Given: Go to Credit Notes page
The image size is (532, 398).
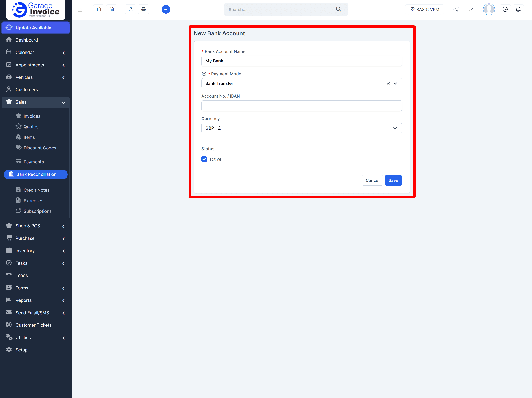Looking at the screenshot, I should point(36,190).
